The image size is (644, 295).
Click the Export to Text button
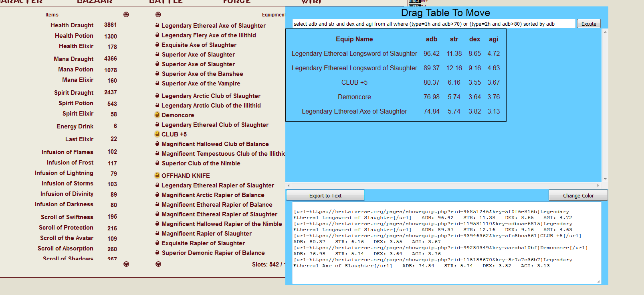(325, 195)
